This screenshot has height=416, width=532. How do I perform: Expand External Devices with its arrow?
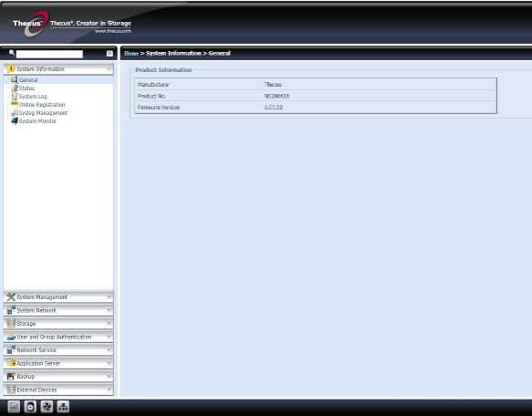[x=109, y=390]
